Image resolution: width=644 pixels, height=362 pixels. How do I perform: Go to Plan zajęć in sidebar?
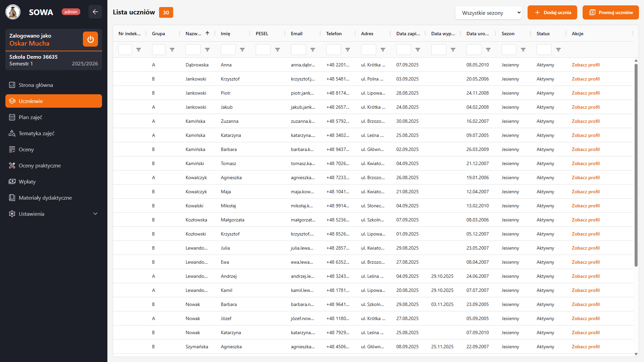tap(31, 117)
